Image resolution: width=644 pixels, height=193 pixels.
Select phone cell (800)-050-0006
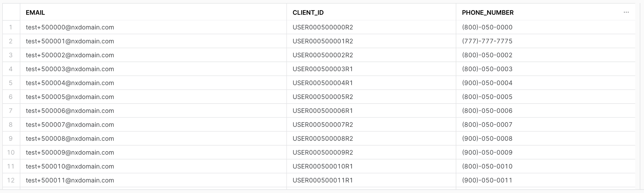(x=487, y=111)
